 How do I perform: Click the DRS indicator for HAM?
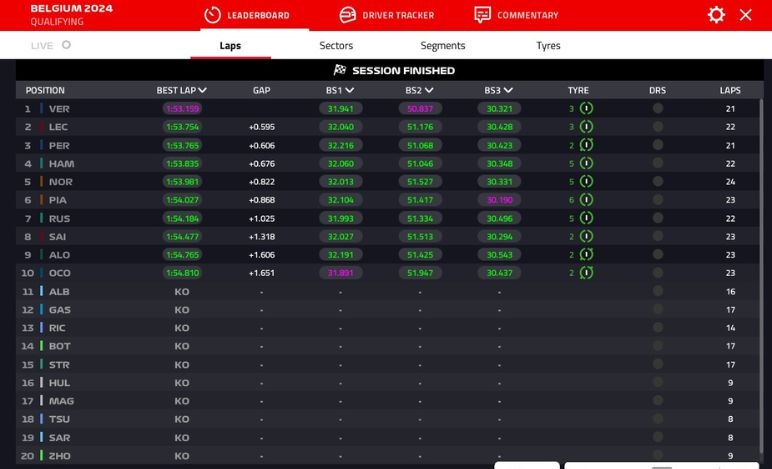tap(657, 164)
